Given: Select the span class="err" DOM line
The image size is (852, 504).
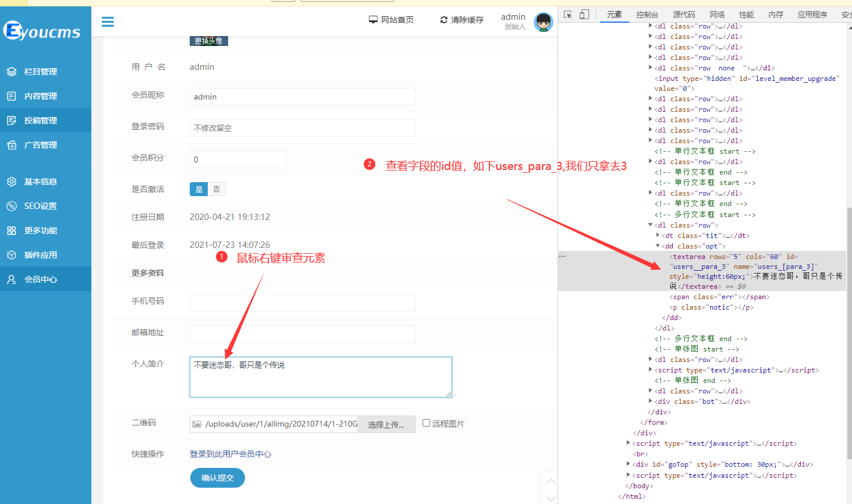Looking at the screenshot, I should [719, 297].
